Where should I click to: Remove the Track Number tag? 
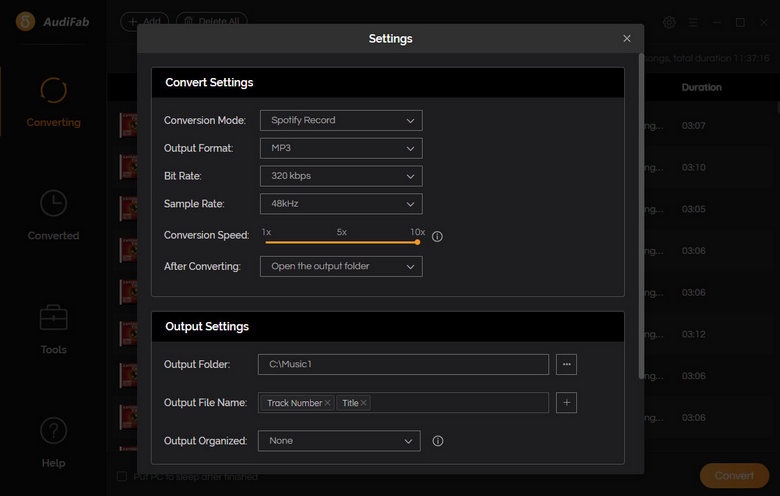coord(327,403)
